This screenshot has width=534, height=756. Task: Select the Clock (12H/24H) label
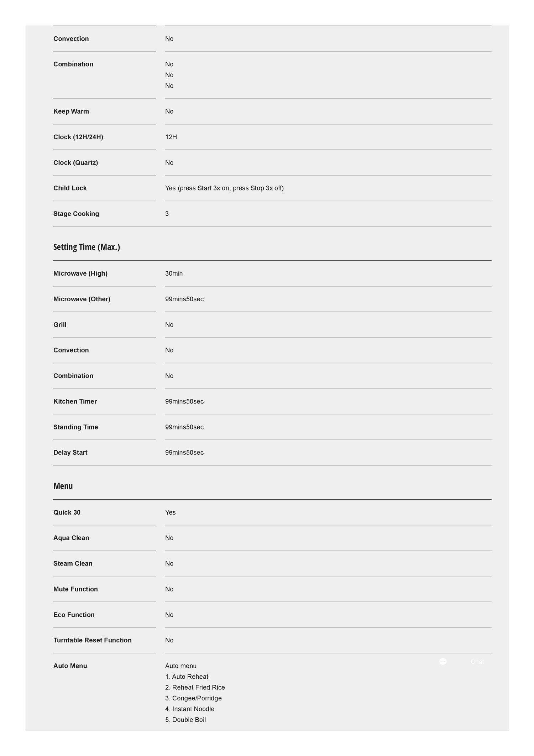click(78, 137)
